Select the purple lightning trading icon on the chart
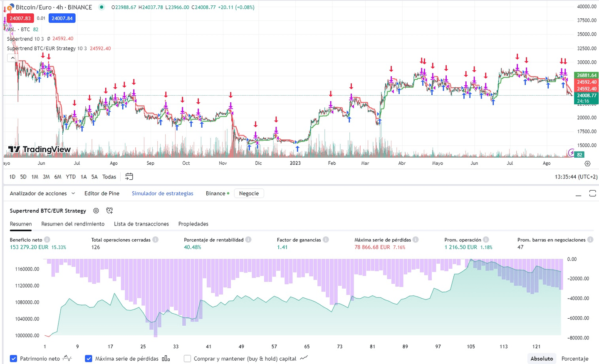This screenshot has width=599, height=364. (x=572, y=154)
